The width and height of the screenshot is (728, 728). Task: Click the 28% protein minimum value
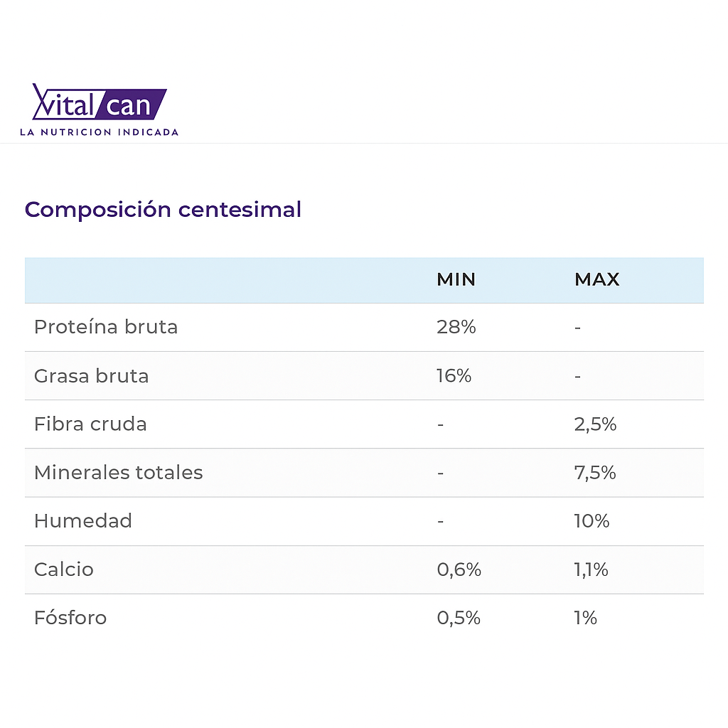tap(456, 327)
